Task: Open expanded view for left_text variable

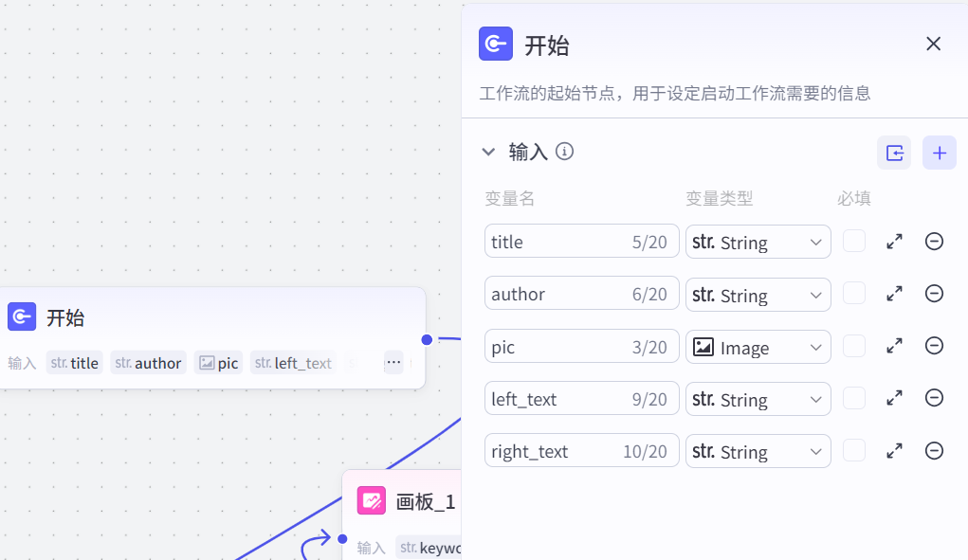Action: tap(895, 398)
